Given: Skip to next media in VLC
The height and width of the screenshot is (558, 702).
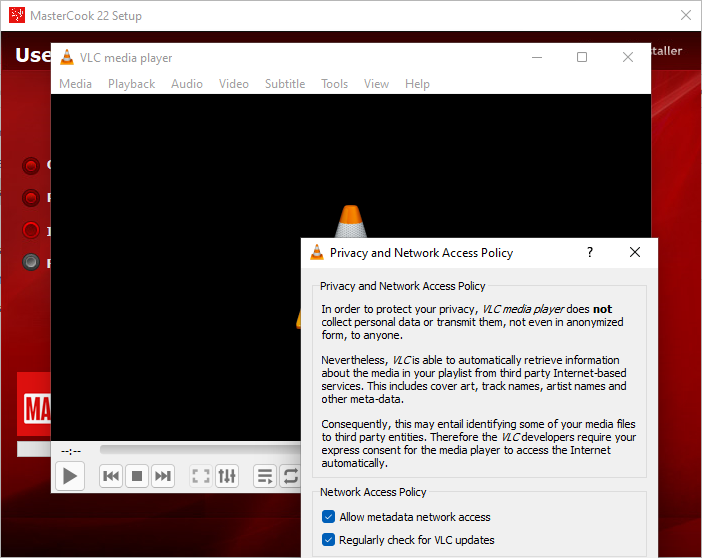Looking at the screenshot, I should (x=163, y=476).
